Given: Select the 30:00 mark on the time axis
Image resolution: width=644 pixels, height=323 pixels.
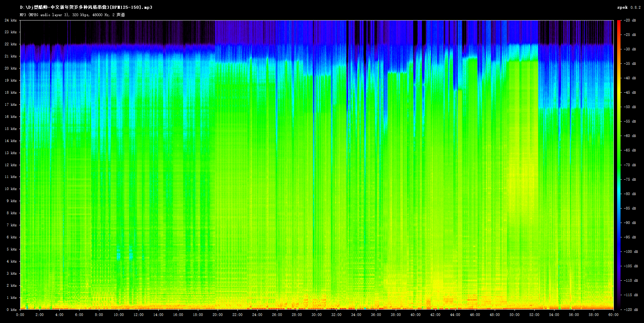Looking at the screenshot, I should pyautogui.click(x=317, y=315).
